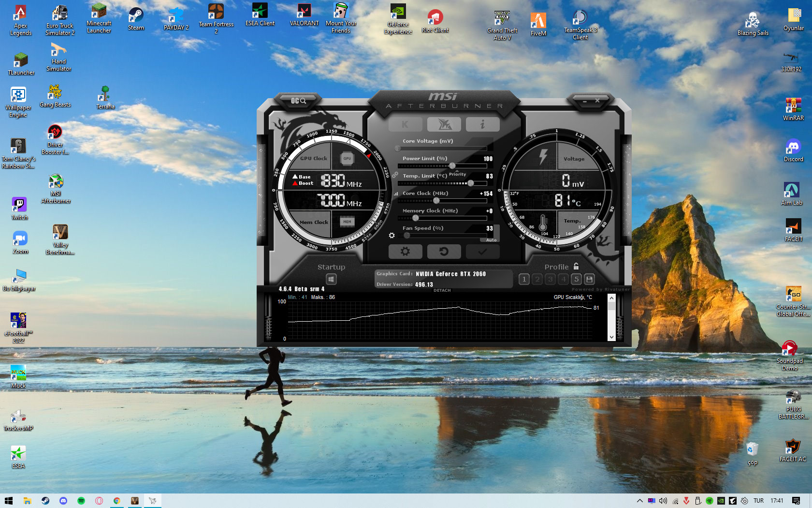
Task: Open the Wi-Fi network tray icon
Action: point(675,501)
